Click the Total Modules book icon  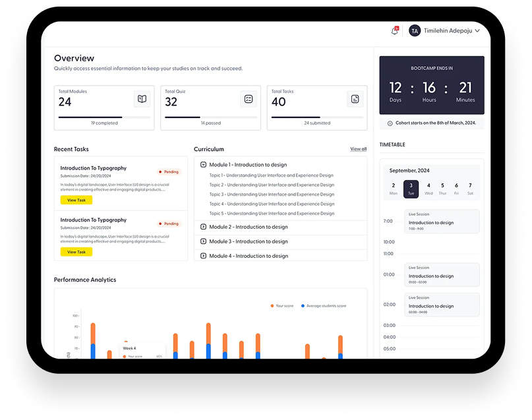pos(142,99)
